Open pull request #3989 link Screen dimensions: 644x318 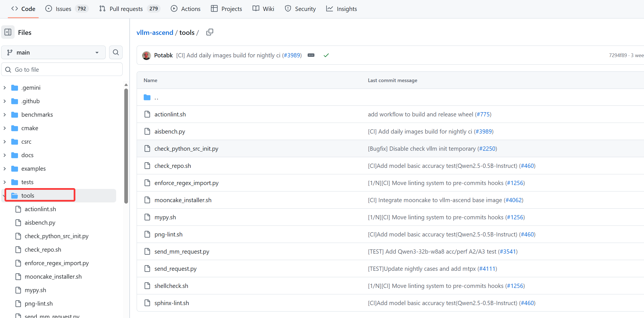(292, 55)
